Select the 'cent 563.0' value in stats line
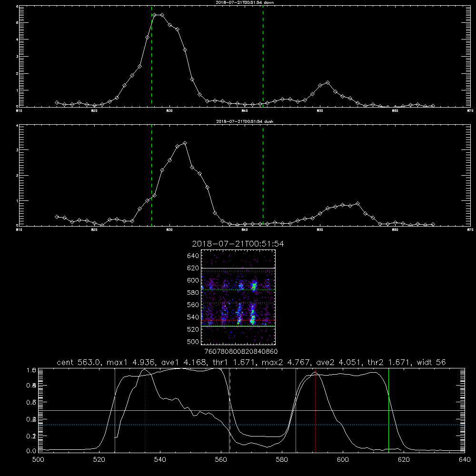476x476 pixels. [79, 362]
